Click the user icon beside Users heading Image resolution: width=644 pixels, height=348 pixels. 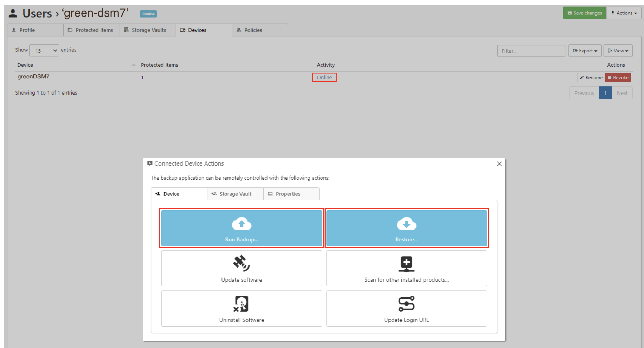click(13, 13)
